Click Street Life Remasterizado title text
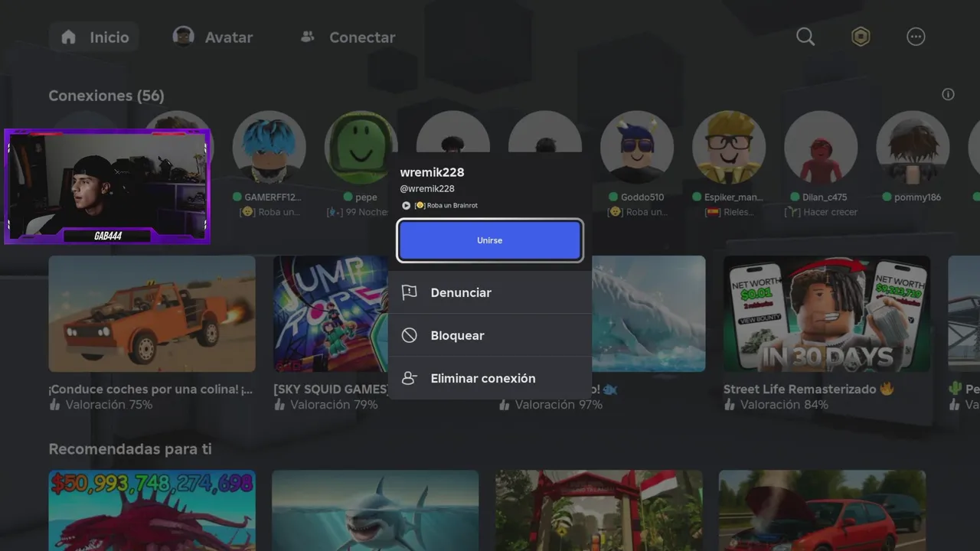980x551 pixels. [799, 390]
